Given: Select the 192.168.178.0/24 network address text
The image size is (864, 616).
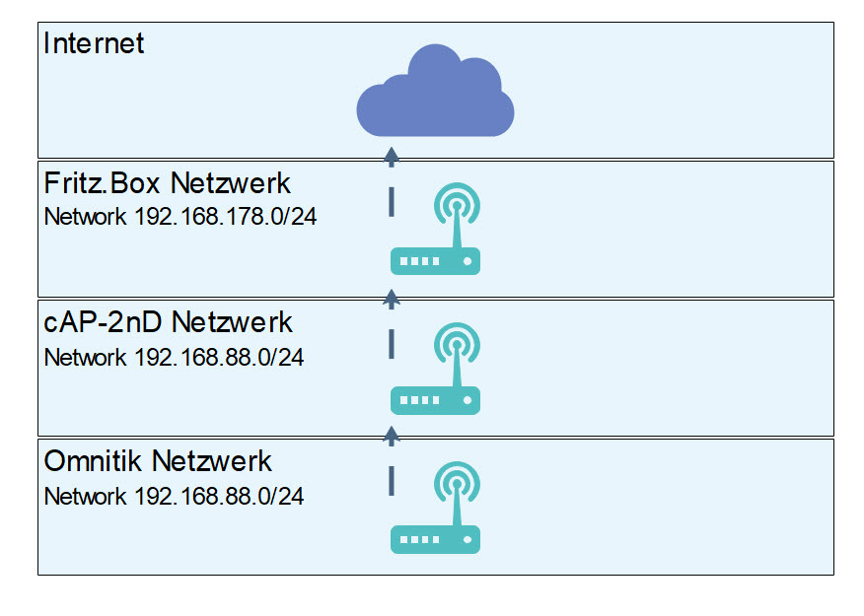Looking at the screenshot, I should pos(180,217).
